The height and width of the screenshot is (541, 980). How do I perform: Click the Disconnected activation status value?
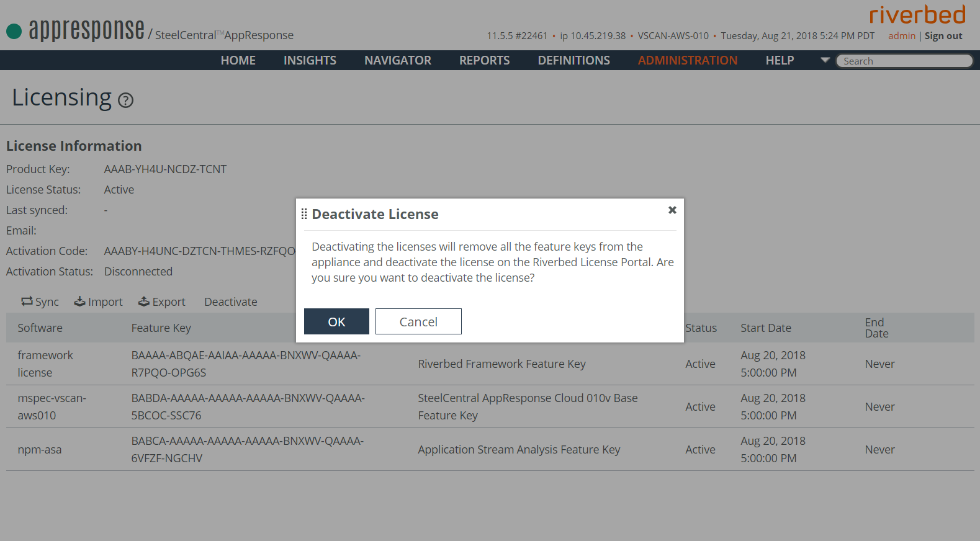[138, 271]
